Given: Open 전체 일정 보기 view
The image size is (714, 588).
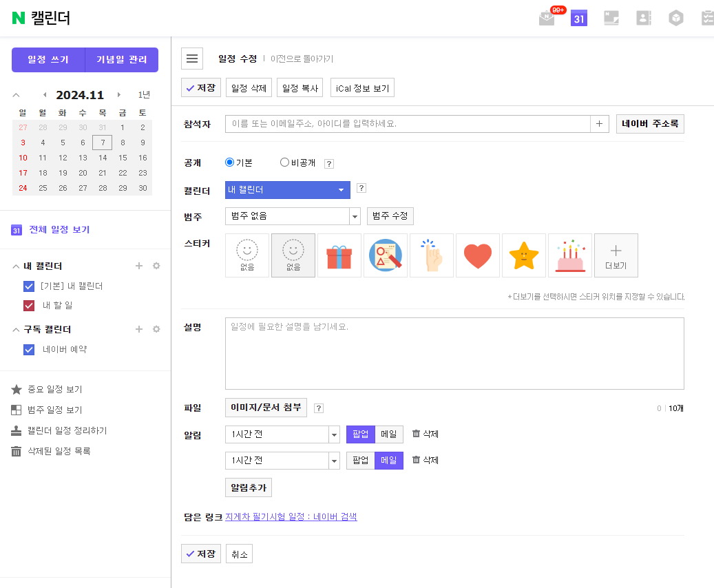Looking at the screenshot, I should click(x=61, y=229).
